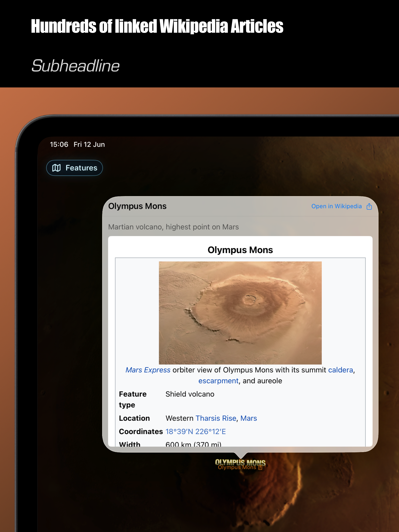Click the popup title 'Olympus Mons'
Image resolution: width=399 pixels, height=532 pixels.
[137, 206]
